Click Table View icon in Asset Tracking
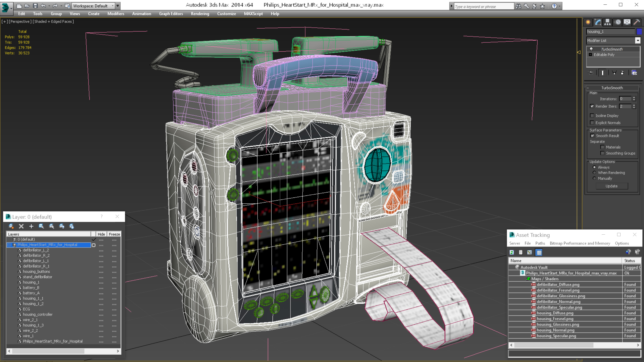The height and width of the screenshot is (362, 644). (x=539, y=252)
